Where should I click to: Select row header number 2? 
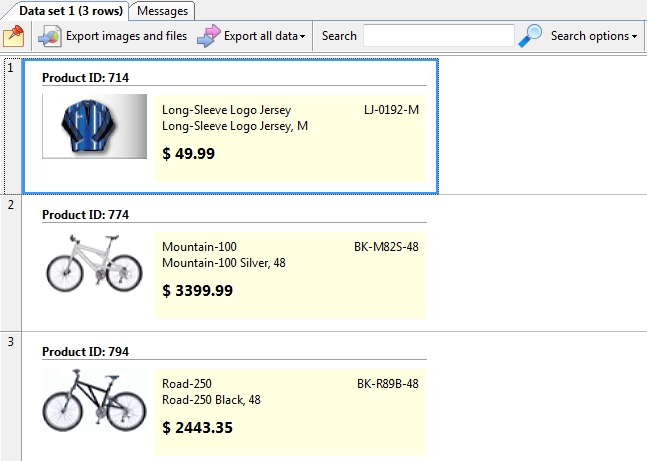(11, 204)
